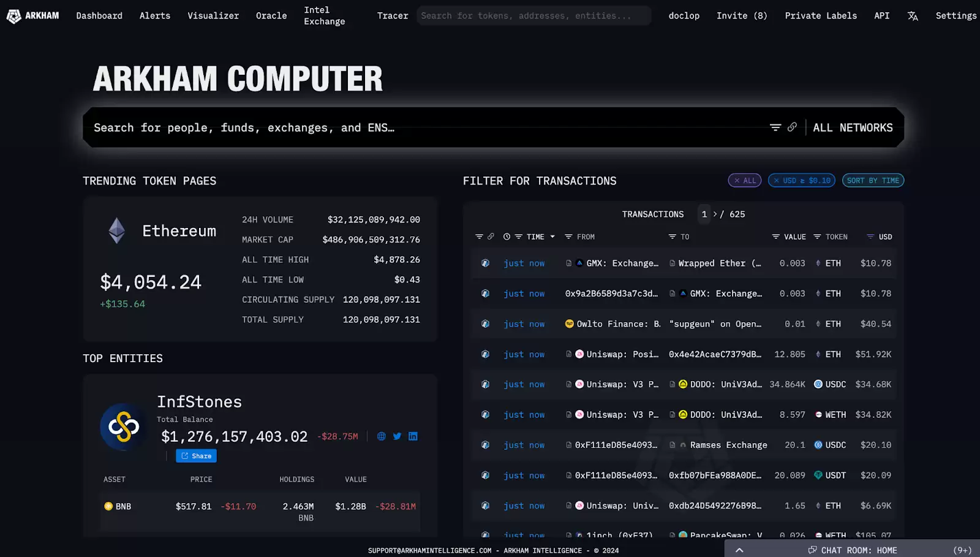This screenshot has width=980, height=557.
Task: Open the Visualizer menu item
Action: coord(213,16)
